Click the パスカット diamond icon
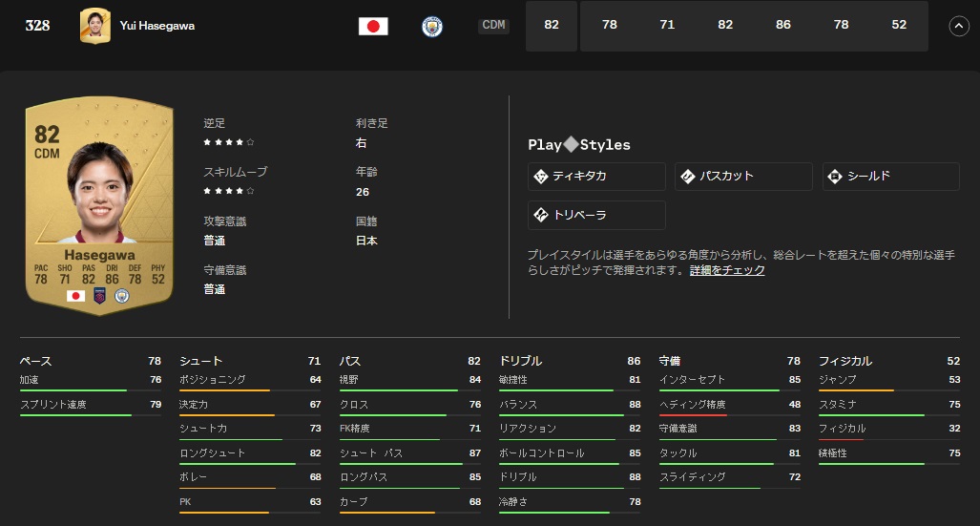980x526 pixels. [x=687, y=177]
